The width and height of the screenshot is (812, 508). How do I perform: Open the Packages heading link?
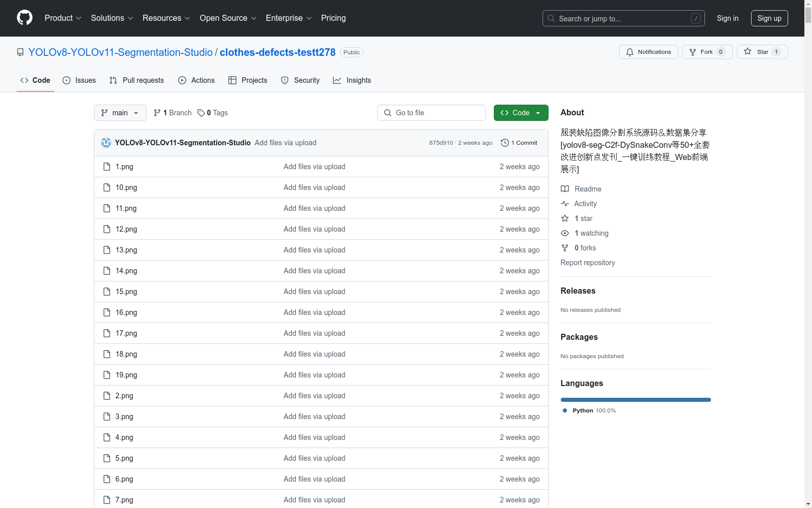[x=579, y=337]
